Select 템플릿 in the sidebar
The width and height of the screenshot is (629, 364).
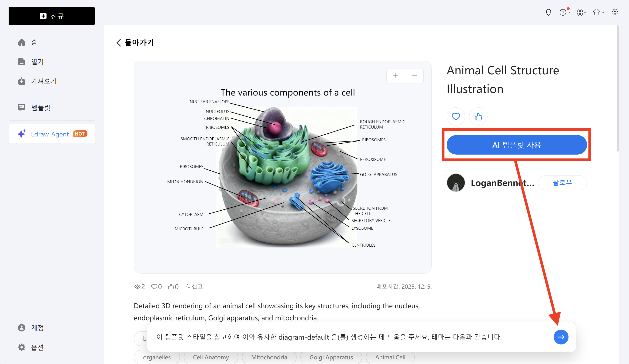(x=40, y=108)
